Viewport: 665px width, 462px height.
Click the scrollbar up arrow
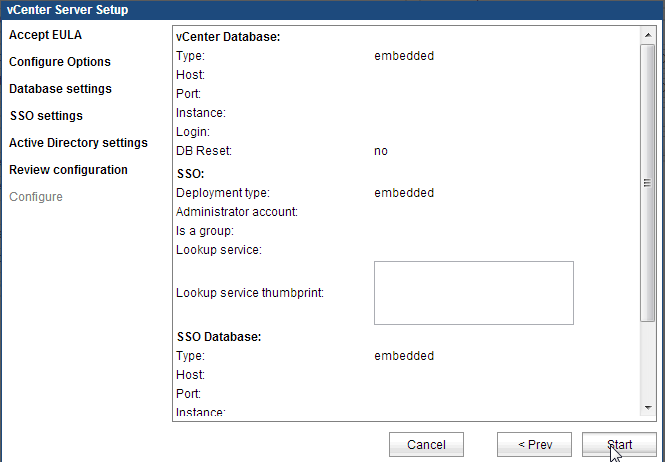[647, 35]
